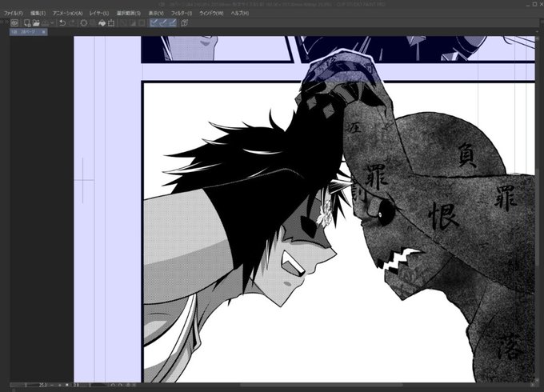544x392 pixels.
Task: Click the Open file folder icon
Action: (x=36, y=23)
